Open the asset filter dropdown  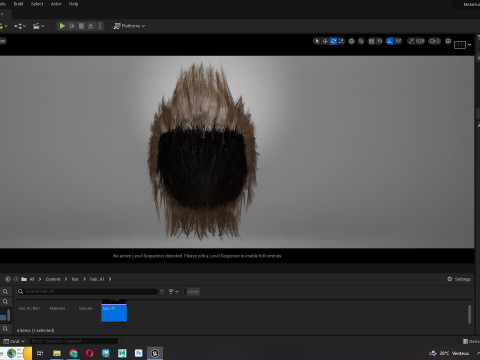[173, 292]
